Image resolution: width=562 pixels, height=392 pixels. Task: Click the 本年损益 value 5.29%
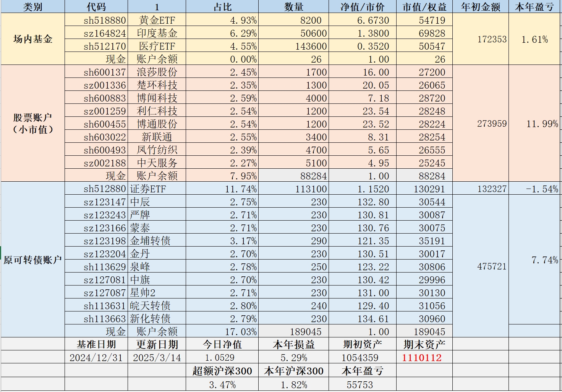point(293,358)
